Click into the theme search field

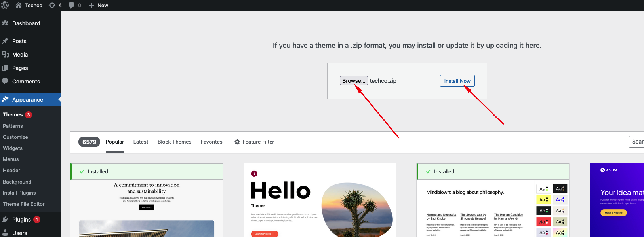(x=636, y=142)
